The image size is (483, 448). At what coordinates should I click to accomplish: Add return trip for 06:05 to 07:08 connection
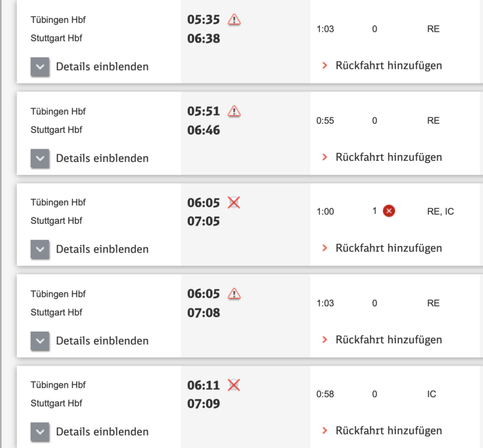coord(388,340)
